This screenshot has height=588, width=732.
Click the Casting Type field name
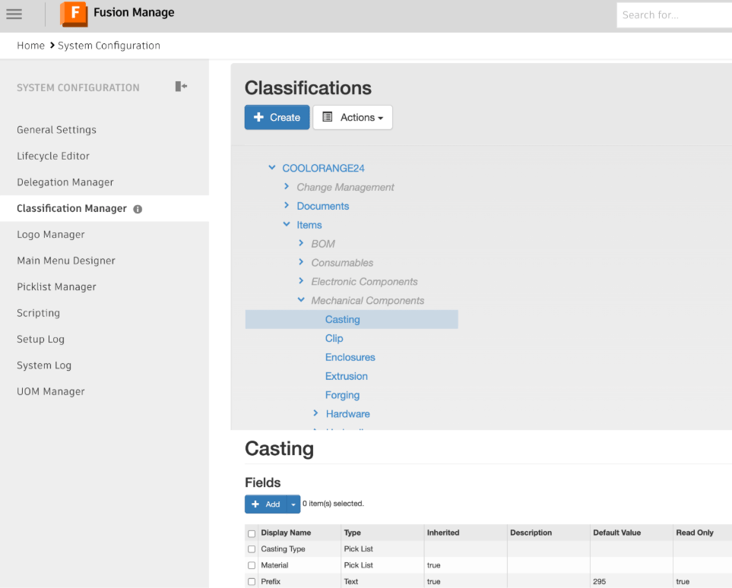point(283,549)
